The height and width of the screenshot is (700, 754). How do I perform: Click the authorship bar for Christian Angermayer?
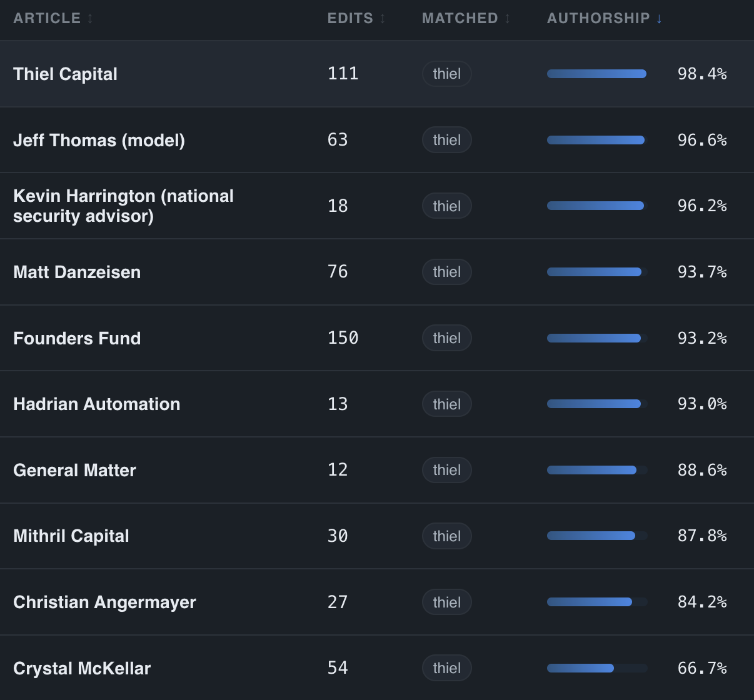(597, 602)
